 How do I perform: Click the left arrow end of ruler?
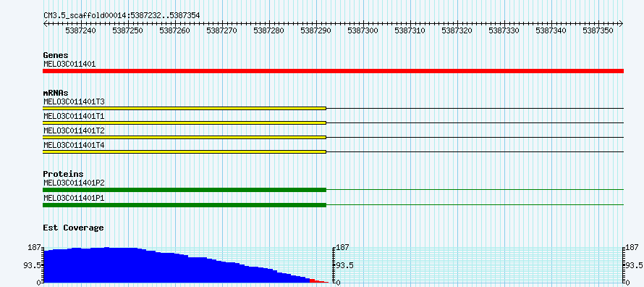point(45,23)
